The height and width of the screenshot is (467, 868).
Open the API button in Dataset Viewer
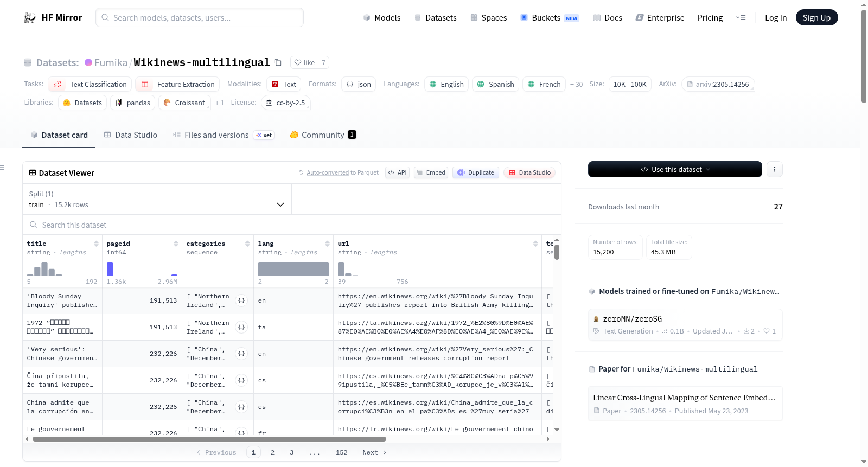[397, 172]
